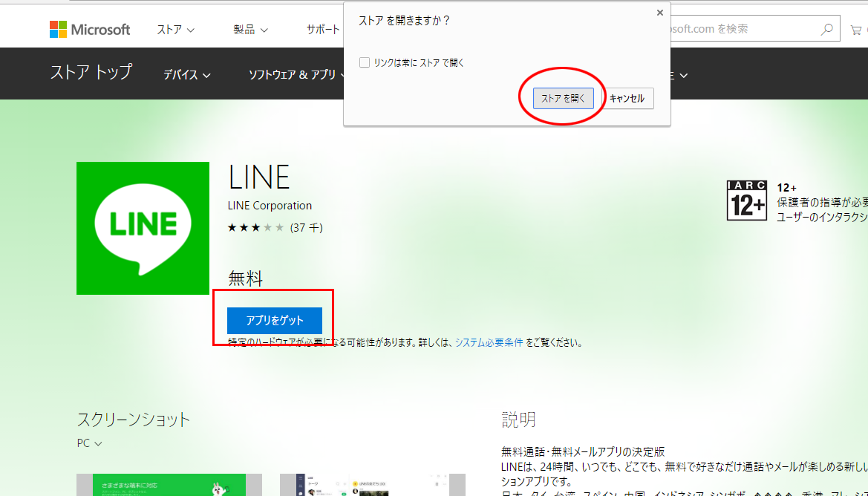Click the アプリをゲット button
868x496 pixels.
pyautogui.click(x=275, y=320)
